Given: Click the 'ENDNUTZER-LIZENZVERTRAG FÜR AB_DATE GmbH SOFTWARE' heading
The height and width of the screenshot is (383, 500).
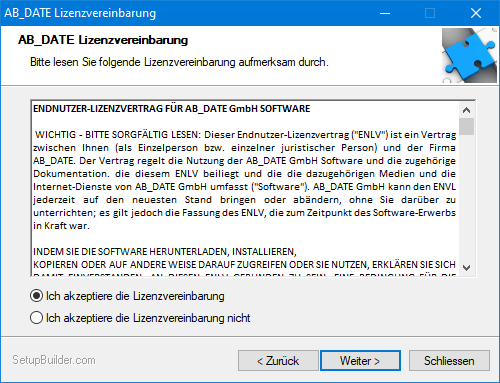Looking at the screenshot, I should click(172, 109).
